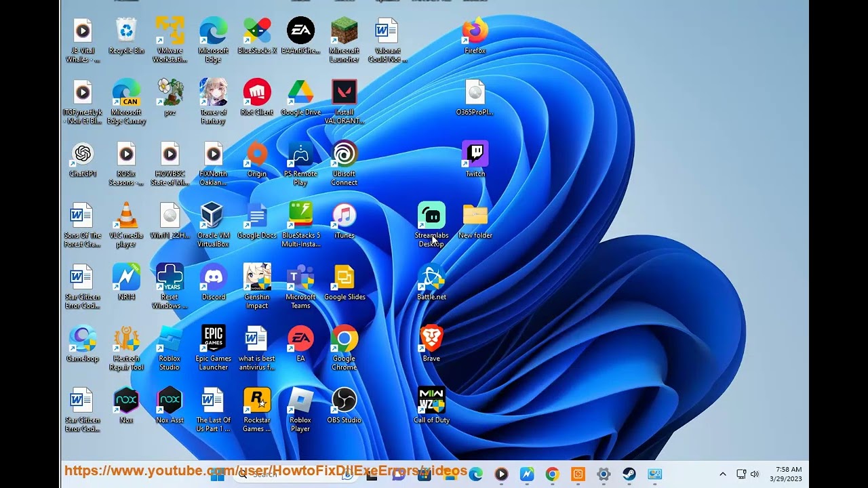Launch Genshin Impact shortcut
868x488 pixels.
[257, 287]
